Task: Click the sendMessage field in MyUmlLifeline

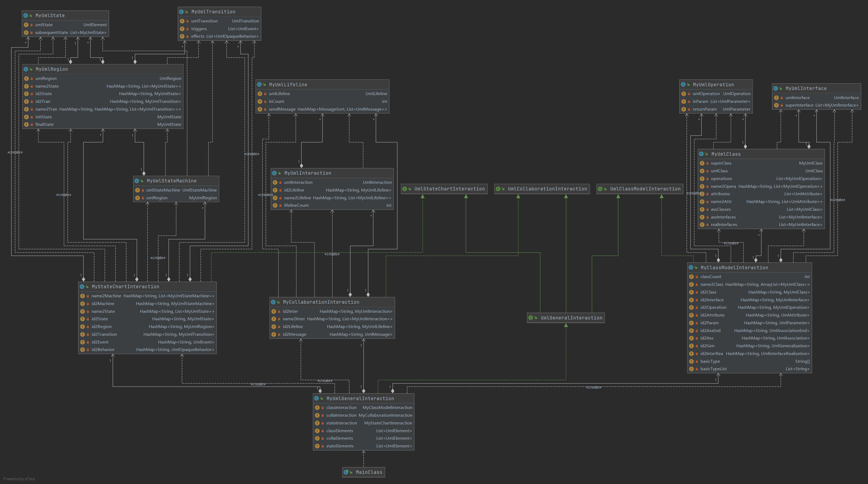Action: click(282, 109)
